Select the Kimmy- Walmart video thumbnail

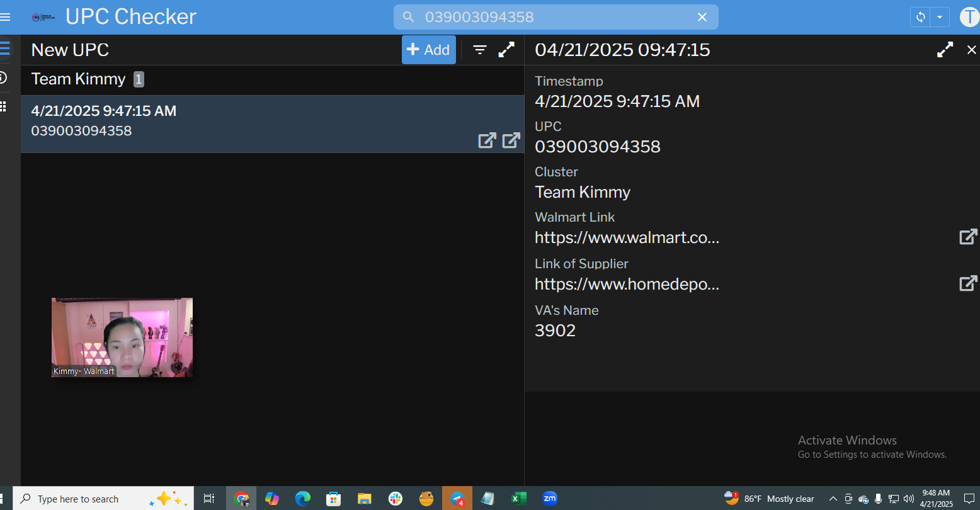[122, 337]
